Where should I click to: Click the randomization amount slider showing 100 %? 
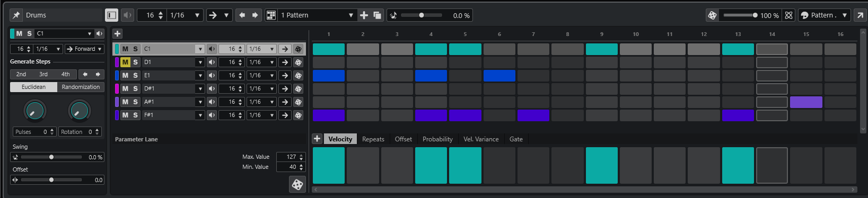pyautogui.click(x=741, y=15)
